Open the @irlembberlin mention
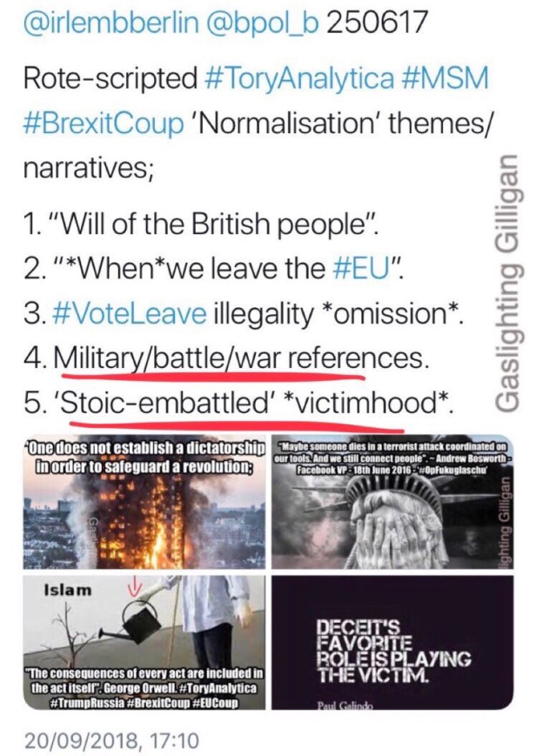Screen dimensions: 536x756 [x=111, y=22]
